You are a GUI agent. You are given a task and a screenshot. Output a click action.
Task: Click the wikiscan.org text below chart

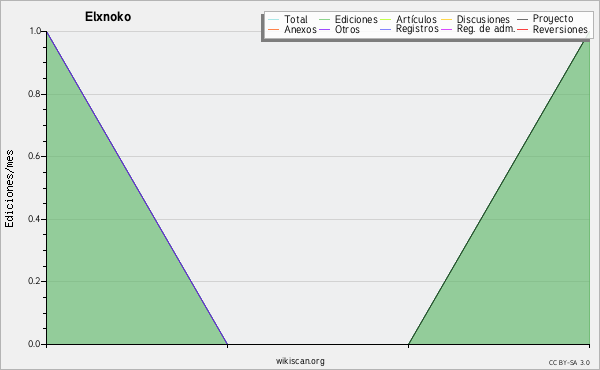(300, 361)
